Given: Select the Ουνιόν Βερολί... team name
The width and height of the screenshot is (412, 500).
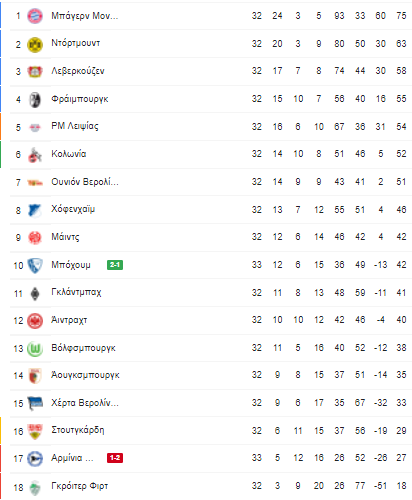Looking at the screenshot, I should click(85, 182).
